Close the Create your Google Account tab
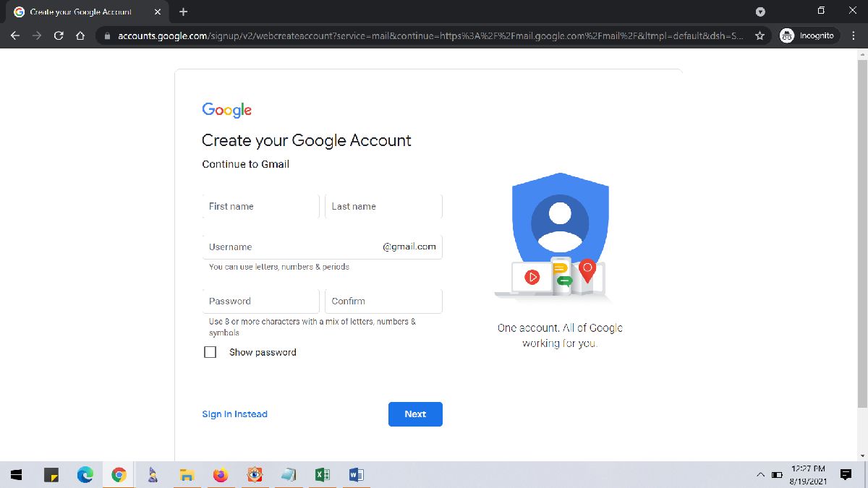 coord(158,12)
